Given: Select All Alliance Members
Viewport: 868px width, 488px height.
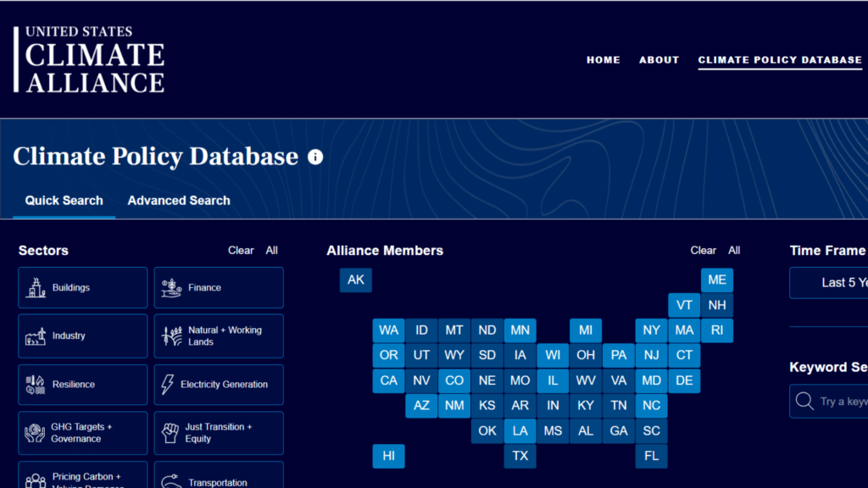Looking at the screenshot, I should (x=734, y=250).
